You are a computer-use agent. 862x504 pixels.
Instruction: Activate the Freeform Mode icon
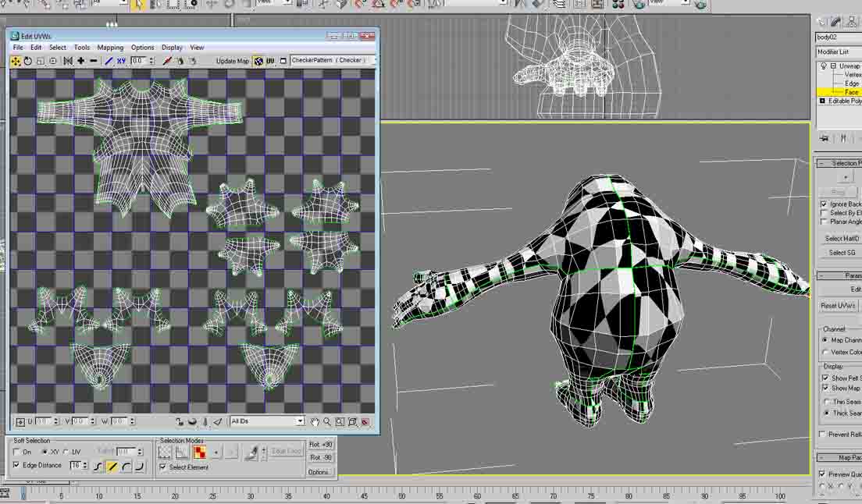(x=52, y=60)
